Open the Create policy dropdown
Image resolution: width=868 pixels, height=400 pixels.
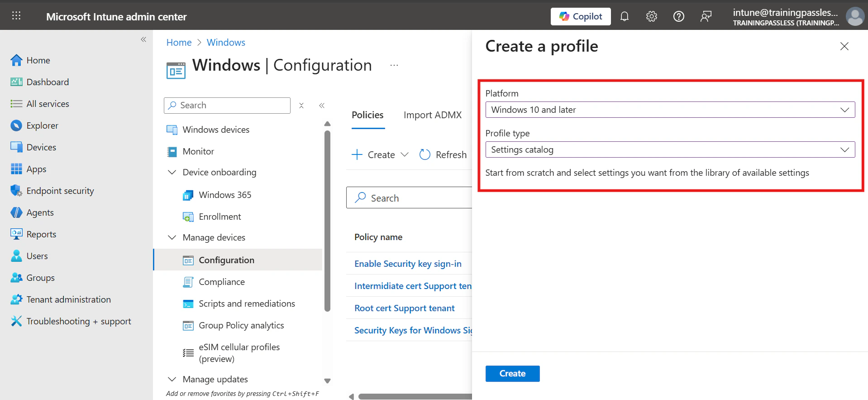[380, 155]
